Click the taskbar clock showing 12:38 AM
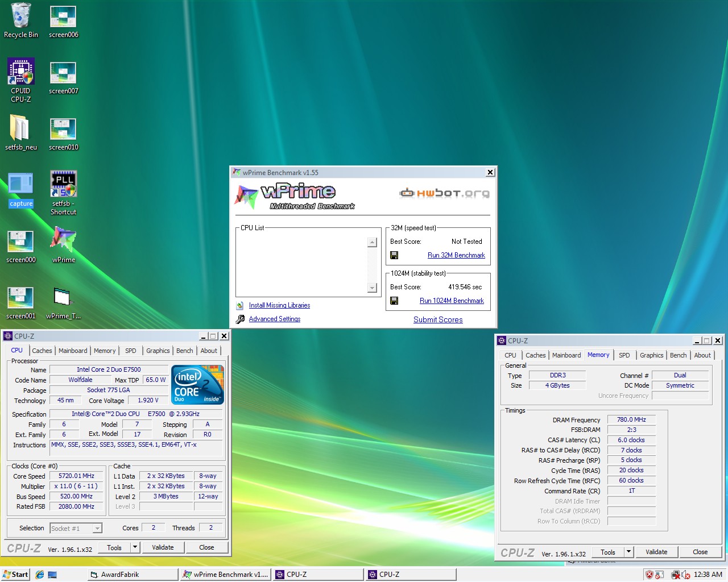Screen dimensions: 728x582 [708, 575]
